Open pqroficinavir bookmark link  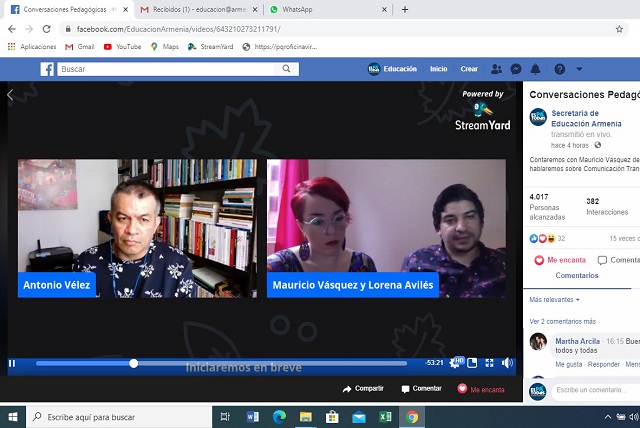tap(280, 47)
